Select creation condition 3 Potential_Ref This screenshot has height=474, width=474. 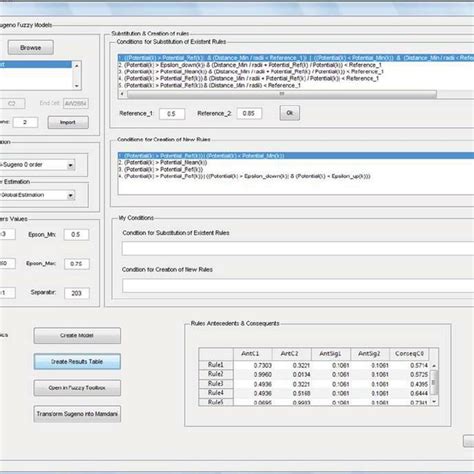coord(296,169)
